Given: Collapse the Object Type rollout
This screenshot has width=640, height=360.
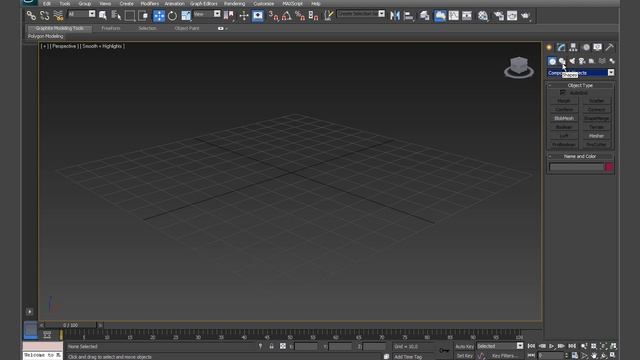Looking at the screenshot, I should pos(580,85).
